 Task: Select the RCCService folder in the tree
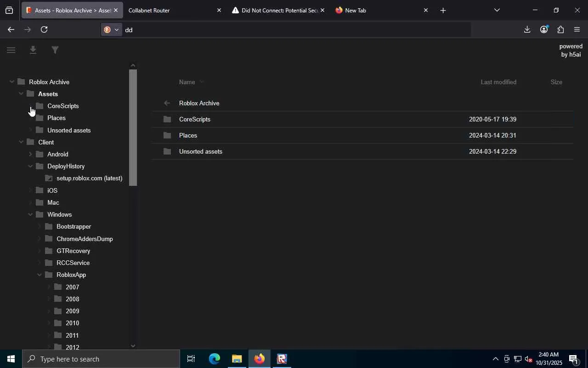(73, 263)
